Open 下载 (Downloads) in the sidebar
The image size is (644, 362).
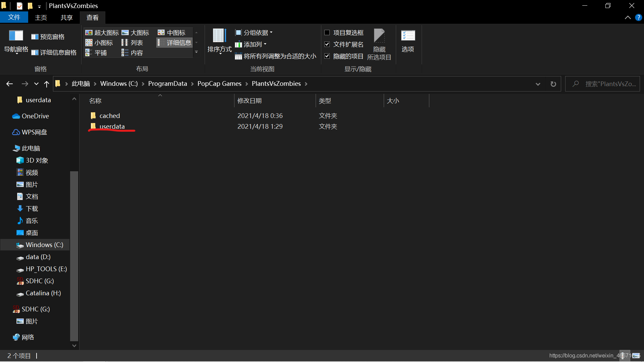tap(32, 208)
